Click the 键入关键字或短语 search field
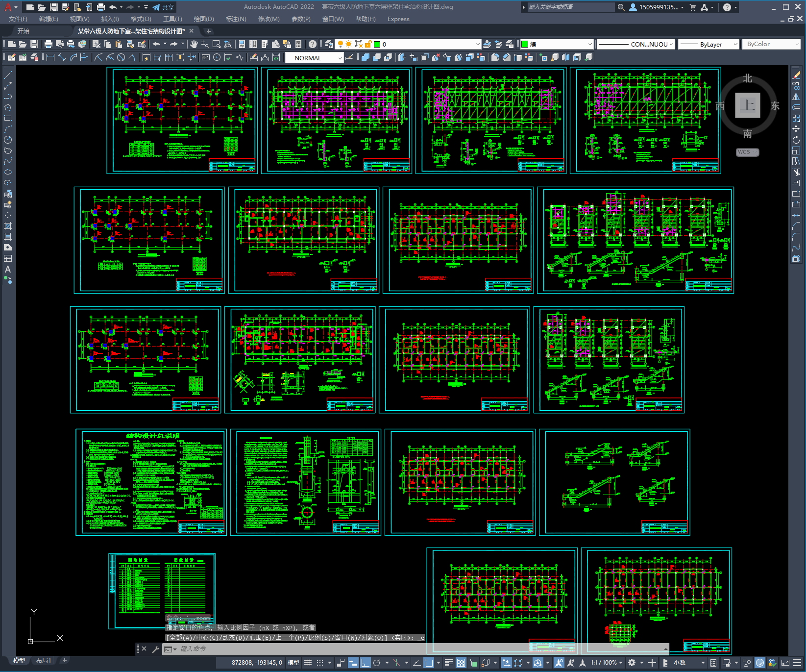Image resolution: width=806 pixels, height=672 pixels. [571, 7]
